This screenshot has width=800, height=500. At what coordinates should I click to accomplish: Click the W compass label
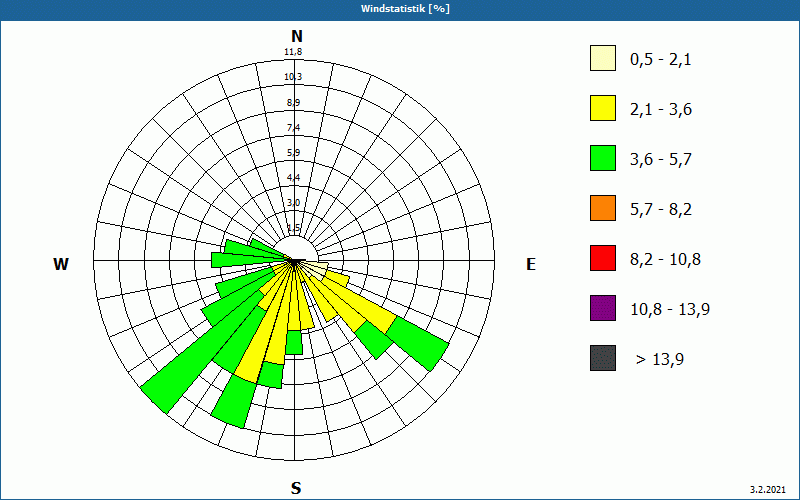61,264
